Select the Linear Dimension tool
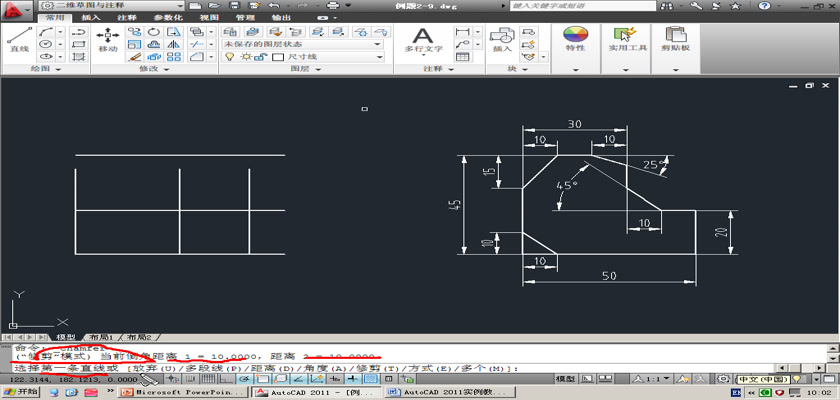Screen dimensions: 840x400 click(462, 32)
